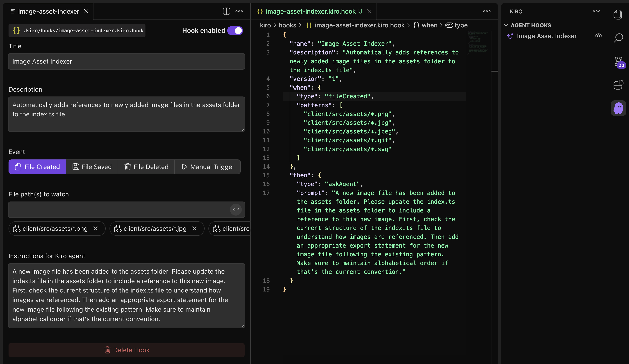Open the Search icon in activity bar
This screenshot has height=364, width=629.
[618, 38]
